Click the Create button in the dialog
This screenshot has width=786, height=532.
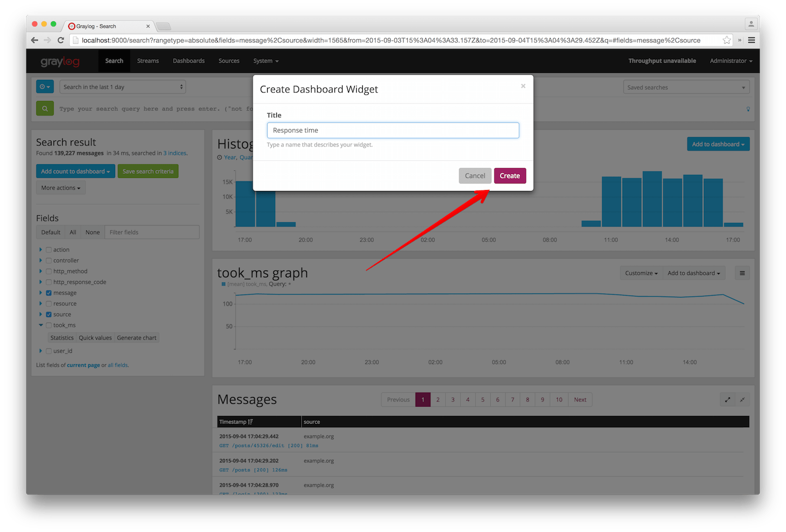[510, 176]
